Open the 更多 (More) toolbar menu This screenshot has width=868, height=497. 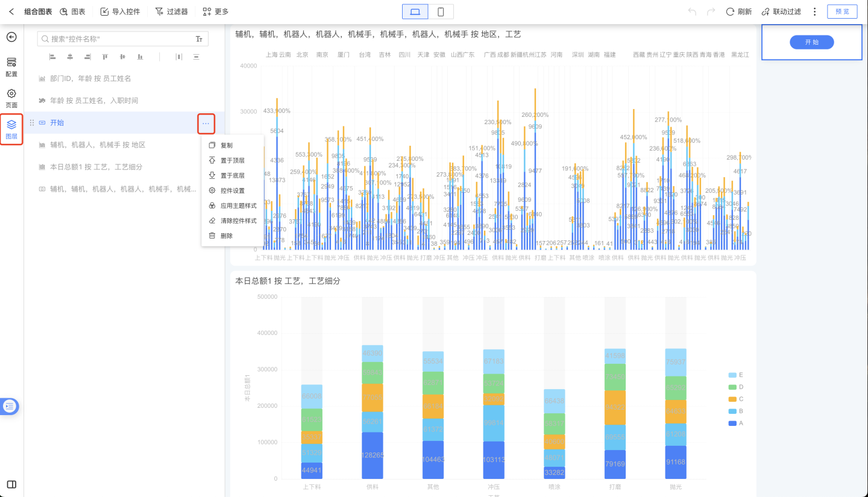[x=216, y=11]
